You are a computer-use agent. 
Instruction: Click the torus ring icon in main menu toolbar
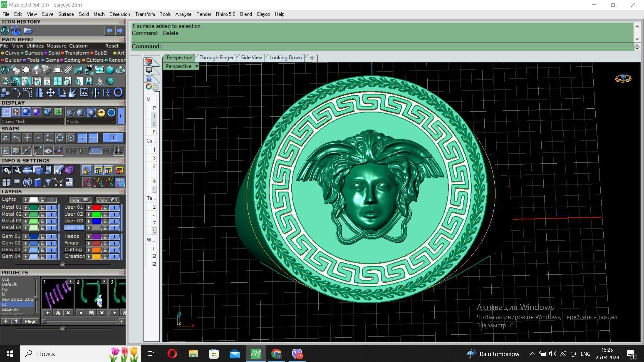118,93
